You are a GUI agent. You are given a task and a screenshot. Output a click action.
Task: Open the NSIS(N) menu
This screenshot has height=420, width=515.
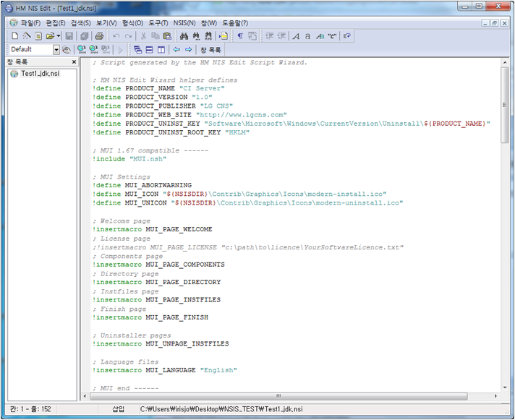point(184,23)
